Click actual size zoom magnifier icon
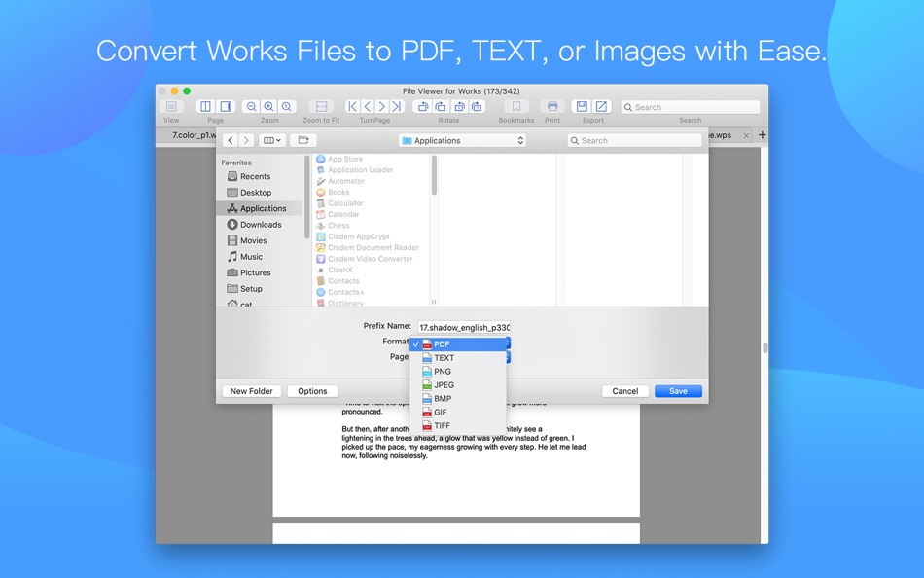The height and width of the screenshot is (578, 924). point(286,107)
